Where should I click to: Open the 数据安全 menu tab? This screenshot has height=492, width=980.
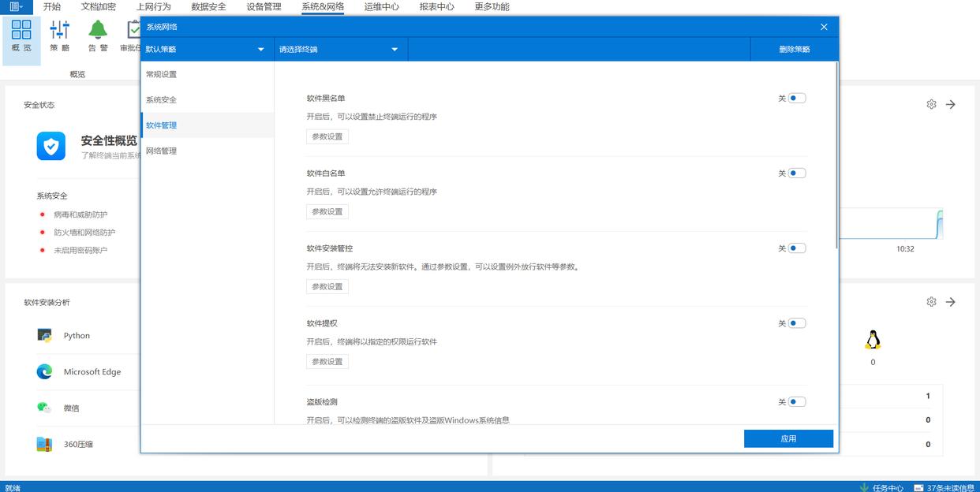click(208, 6)
